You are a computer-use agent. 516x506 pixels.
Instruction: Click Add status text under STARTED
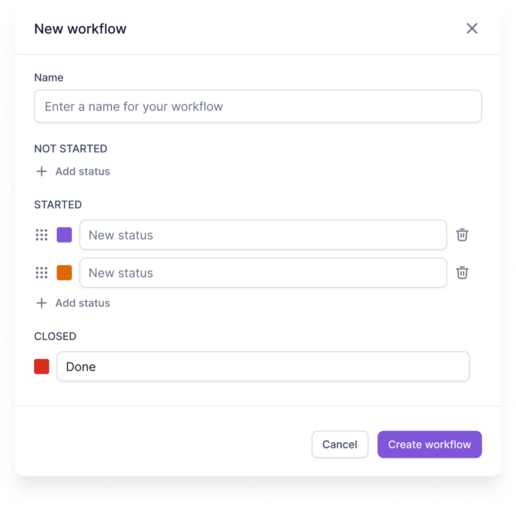83,303
